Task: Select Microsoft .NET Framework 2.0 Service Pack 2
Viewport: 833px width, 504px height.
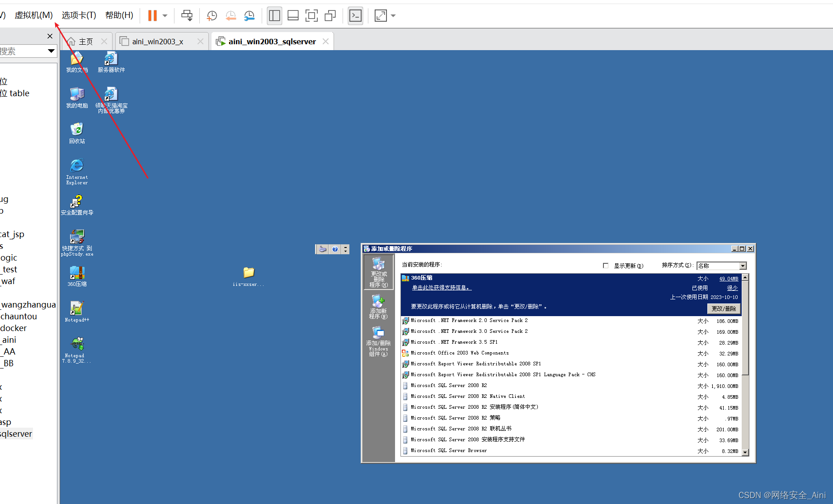Action: click(571, 321)
